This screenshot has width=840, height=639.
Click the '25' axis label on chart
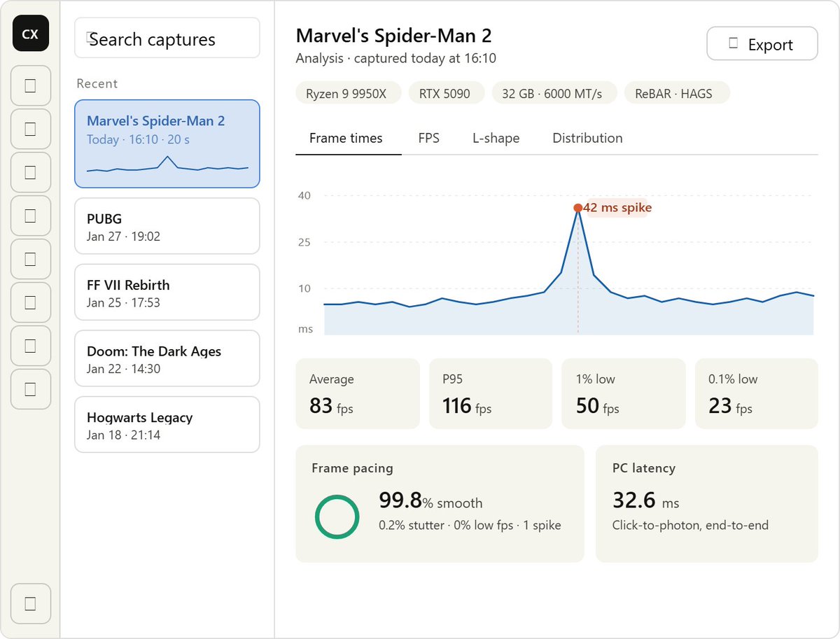point(304,242)
